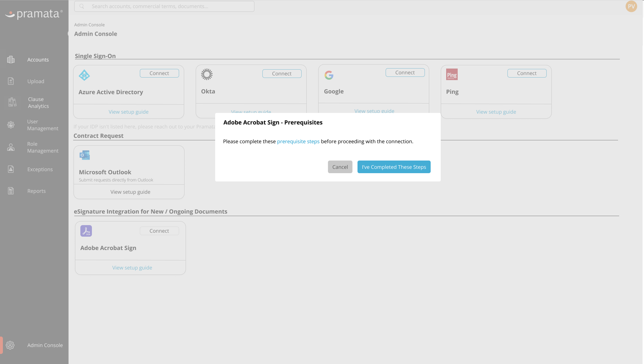
Task: Click the Role Management person icon
Action: pyautogui.click(x=11, y=147)
